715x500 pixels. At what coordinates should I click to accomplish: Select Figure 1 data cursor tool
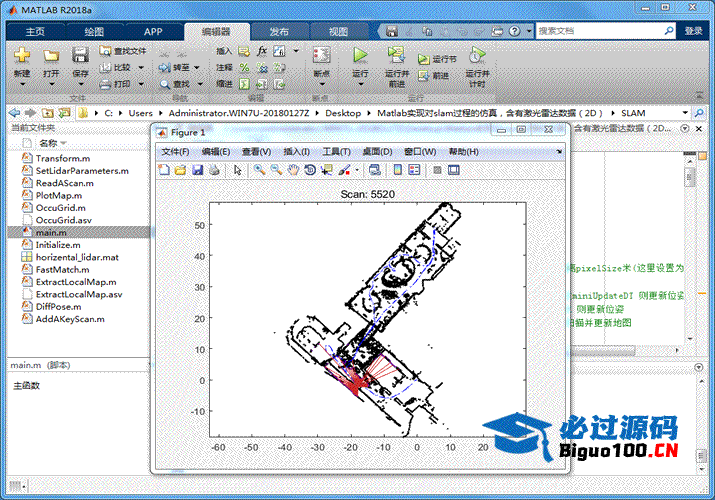point(326,170)
